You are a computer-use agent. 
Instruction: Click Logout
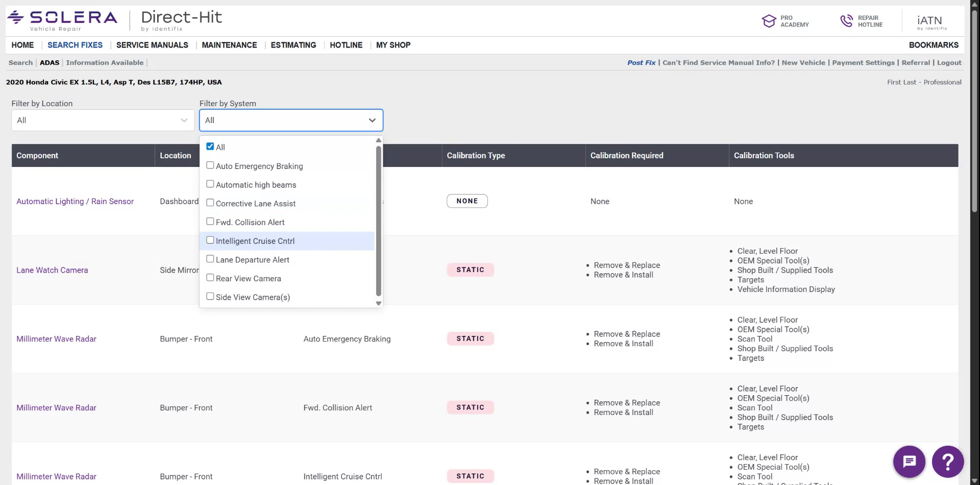[949, 62]
